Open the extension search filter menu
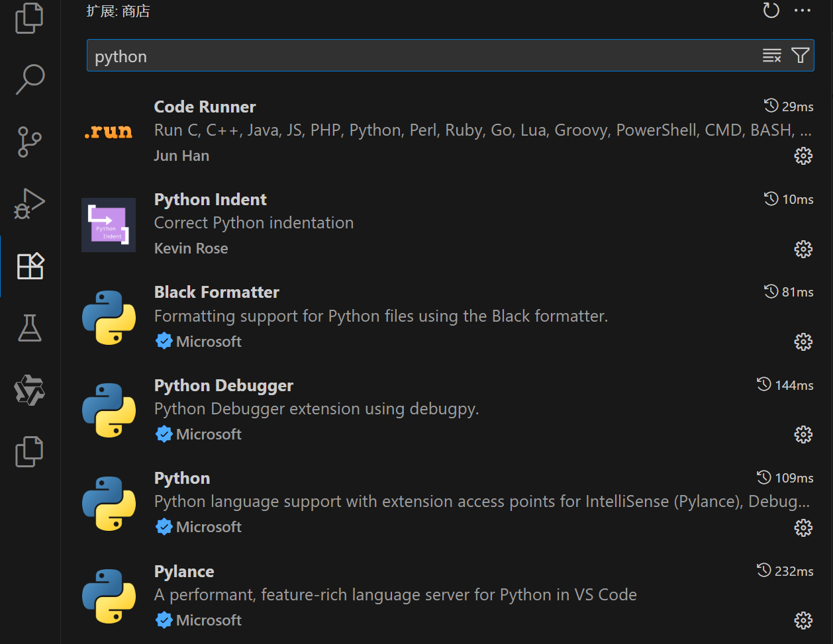 click(x=800, y=56)
